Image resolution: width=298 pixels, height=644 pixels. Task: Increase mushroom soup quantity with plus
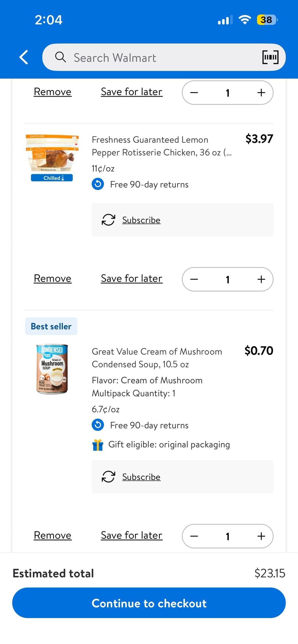click(x=261, y=536)
